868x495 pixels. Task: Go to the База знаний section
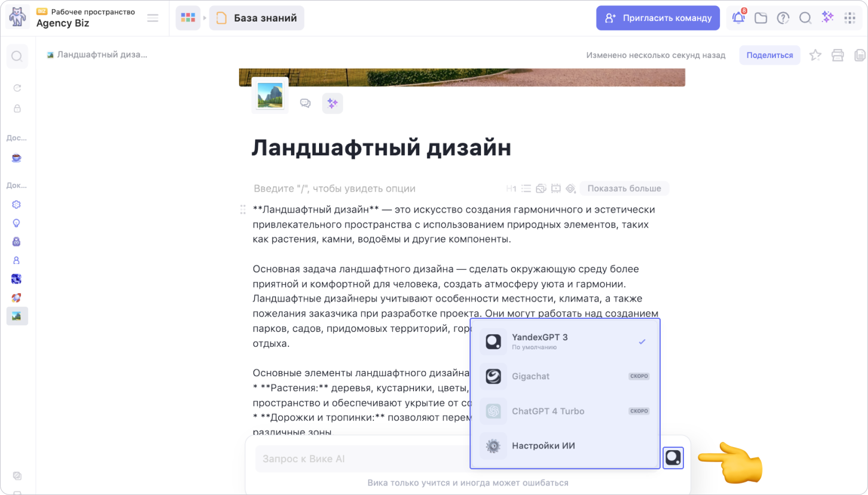point(257,18)
